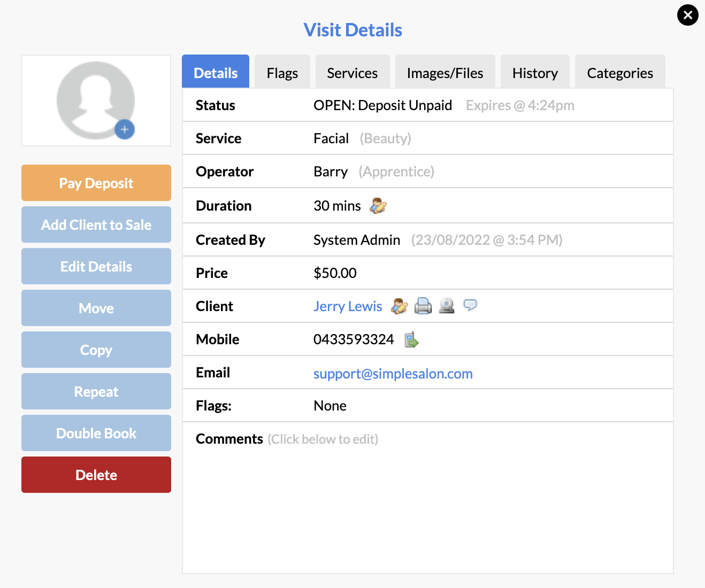This screenshot has width=705, height=588.
Task: Click the speech bubble icon in Client row
Action: [x=470, y=305]
